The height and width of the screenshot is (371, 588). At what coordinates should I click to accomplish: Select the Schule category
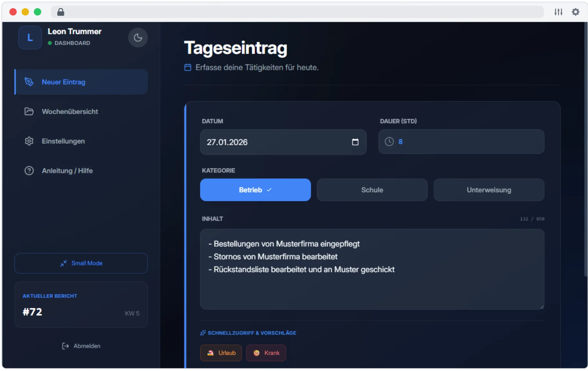372,190
